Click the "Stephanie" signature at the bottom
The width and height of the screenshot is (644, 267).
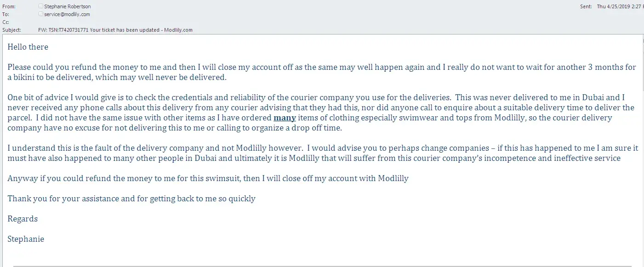click(26, 239)
